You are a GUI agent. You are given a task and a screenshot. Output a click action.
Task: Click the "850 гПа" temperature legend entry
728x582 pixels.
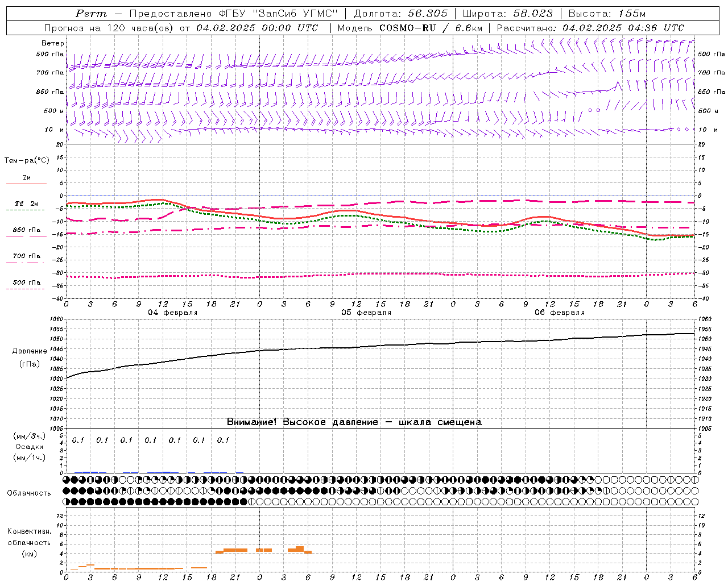[x=27, y=230]
